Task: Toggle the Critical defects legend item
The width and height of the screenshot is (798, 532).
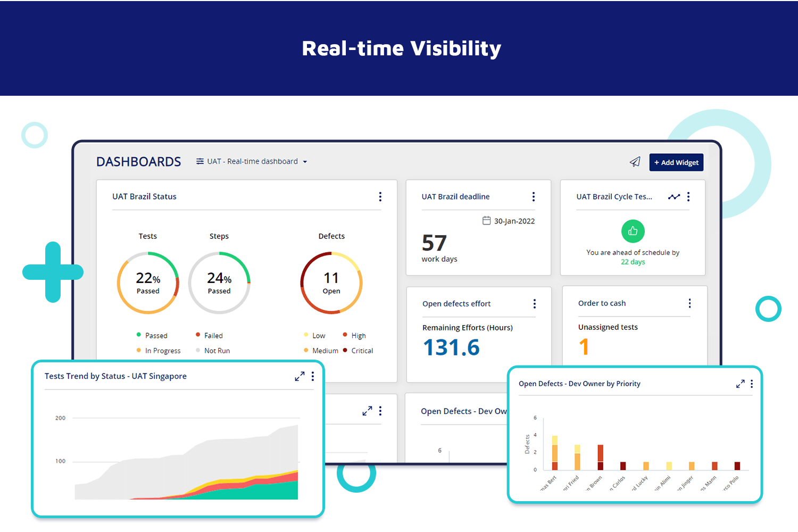Action: 358,351
